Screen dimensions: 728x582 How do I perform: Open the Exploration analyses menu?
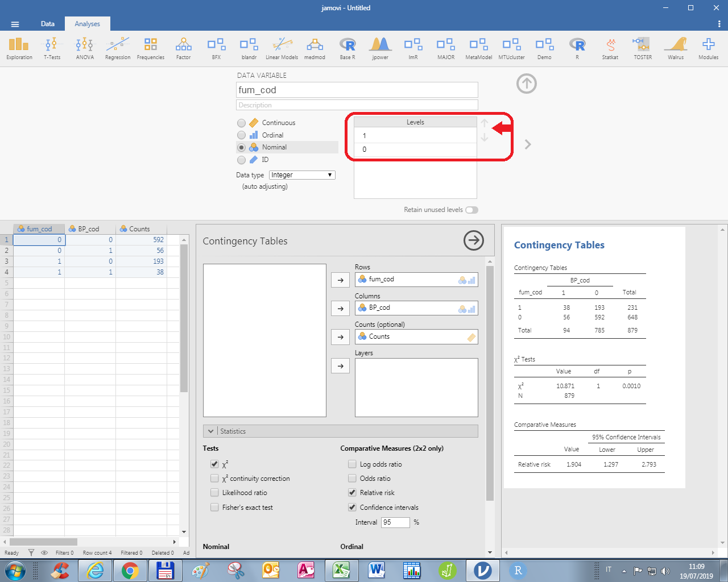coord(19,48)
